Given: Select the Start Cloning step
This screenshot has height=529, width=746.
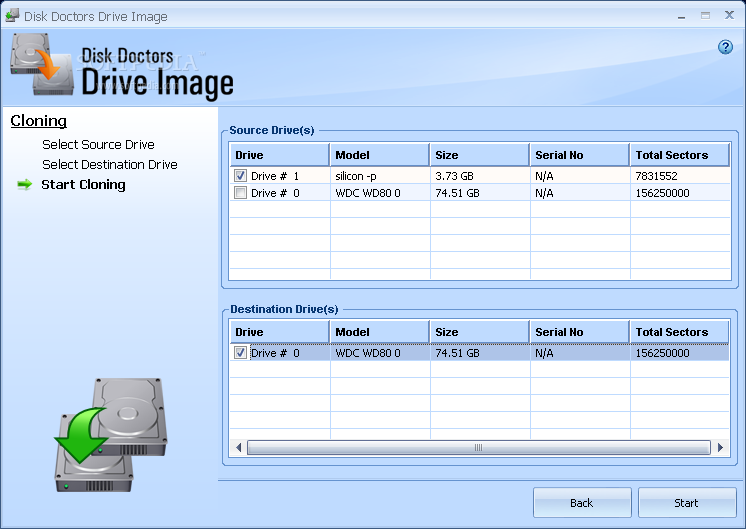Looking at the screenshot, I should point(83,185).
